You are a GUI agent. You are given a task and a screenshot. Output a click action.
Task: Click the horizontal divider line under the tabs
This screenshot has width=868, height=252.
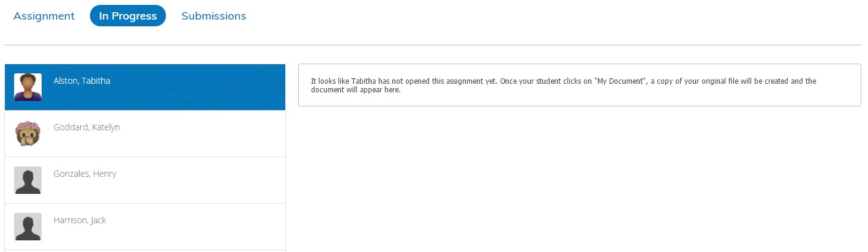(x=432, y=45)
